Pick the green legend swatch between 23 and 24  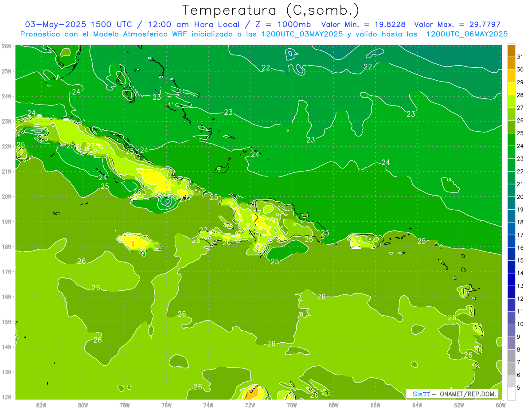pos(511,152)
